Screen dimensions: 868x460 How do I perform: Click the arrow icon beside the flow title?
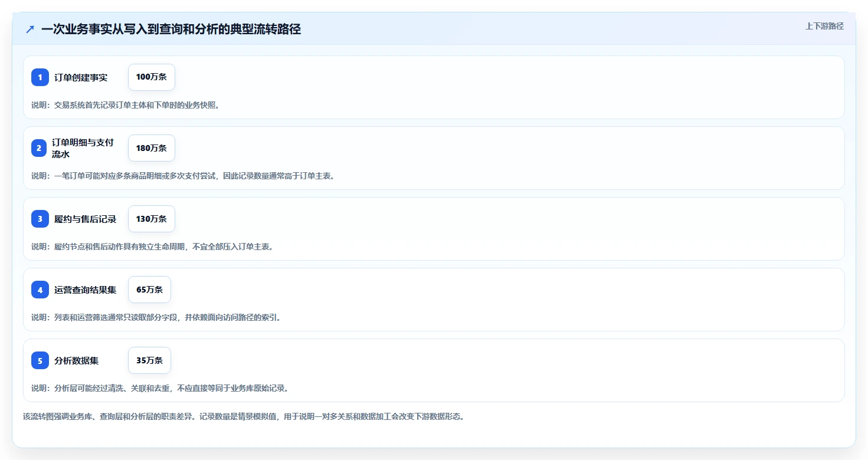coord(30,29)
